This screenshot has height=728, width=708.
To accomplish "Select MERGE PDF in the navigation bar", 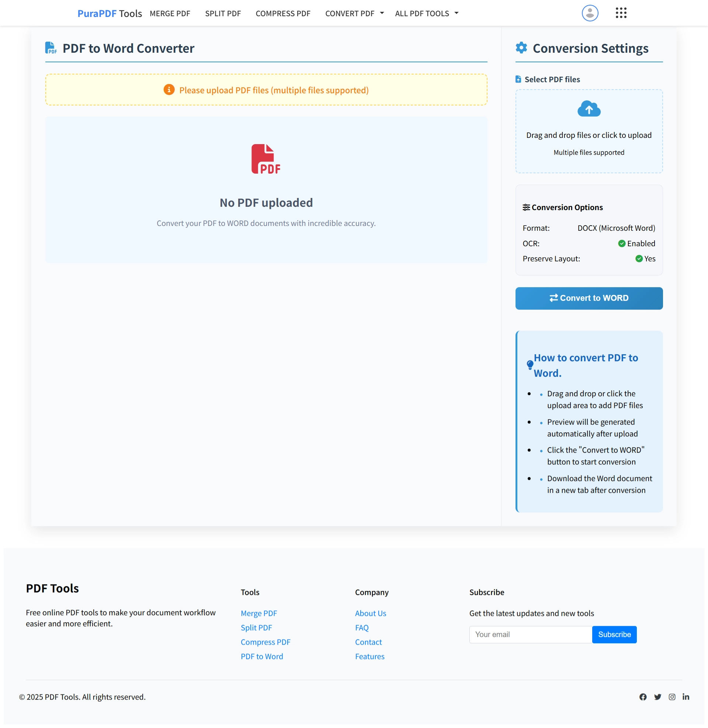I will (170, 13).
